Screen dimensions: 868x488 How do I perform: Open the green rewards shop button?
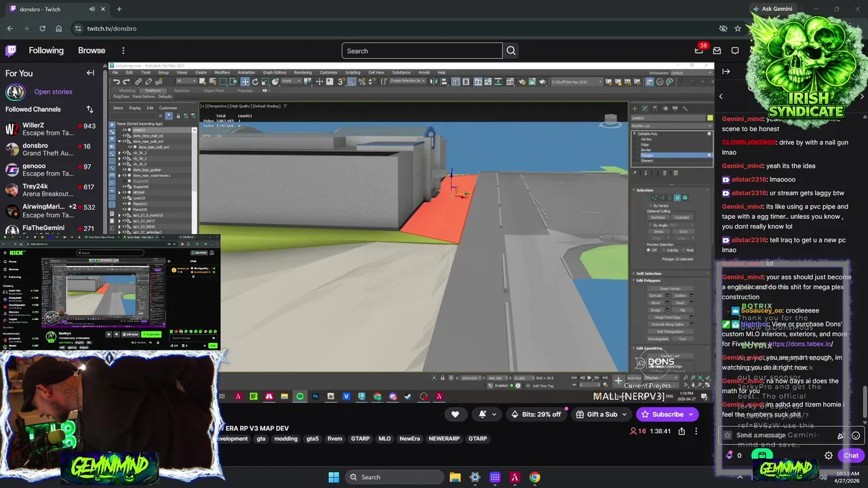coord(762,455)
